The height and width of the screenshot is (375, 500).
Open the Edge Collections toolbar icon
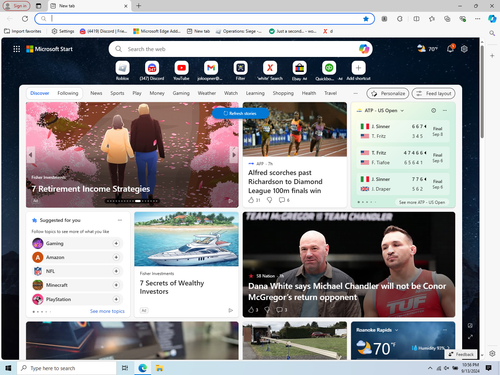tap(447, 19)
